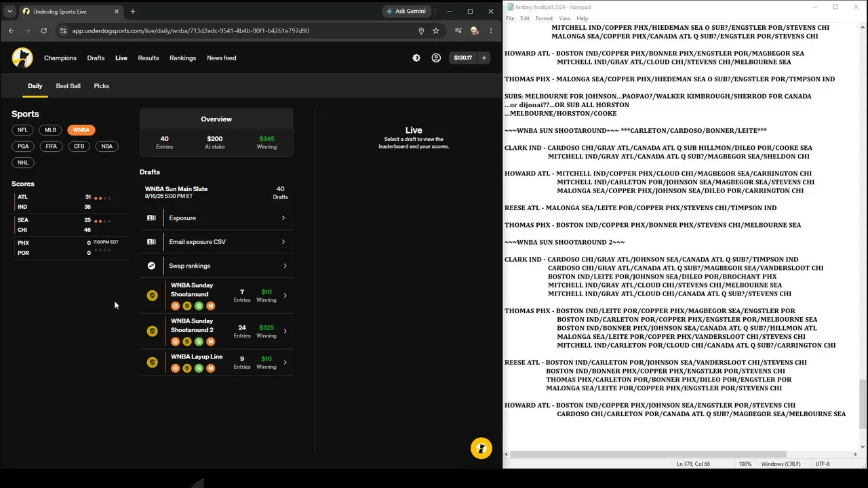Select the ATL vs IND score card
The height and width of the screenshot is (488, 868).
click(x=69, y=202)
